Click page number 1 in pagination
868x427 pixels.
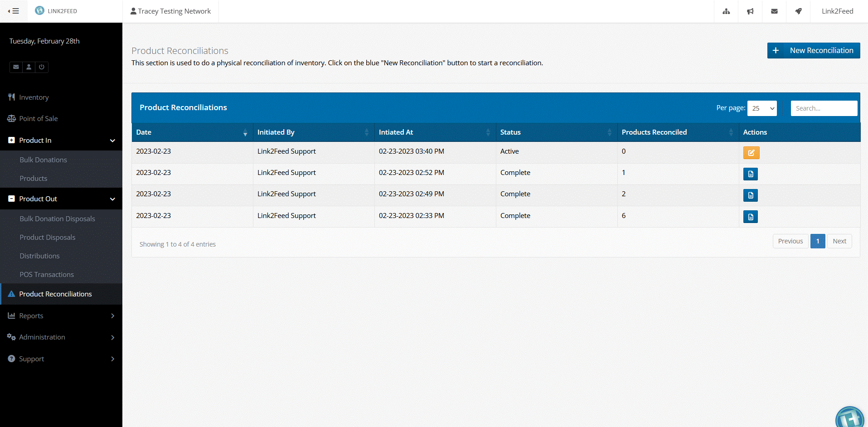[818, 241]
